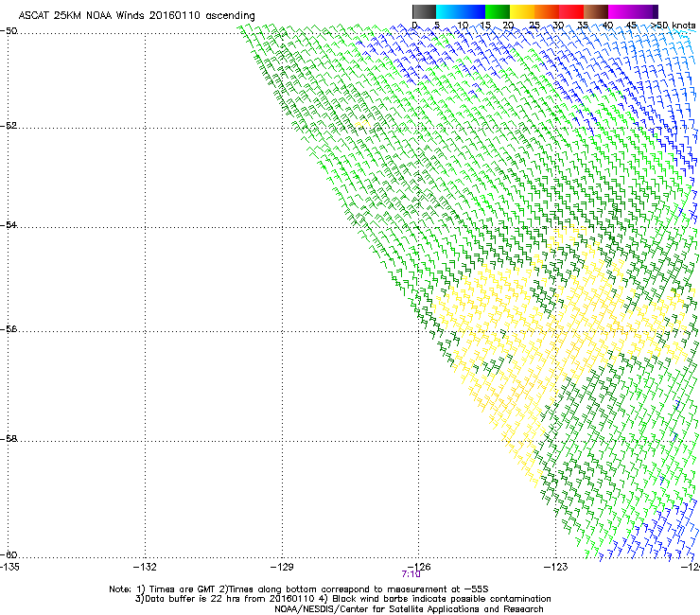Click the red 30-35 knots legend swatch

(x=571, y=11)
